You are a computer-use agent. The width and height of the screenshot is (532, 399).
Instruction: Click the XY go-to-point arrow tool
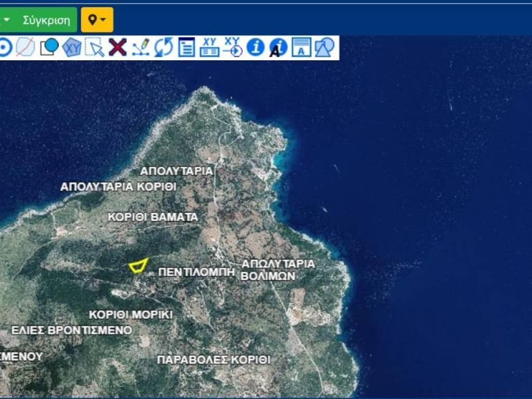tap(233, 48)
